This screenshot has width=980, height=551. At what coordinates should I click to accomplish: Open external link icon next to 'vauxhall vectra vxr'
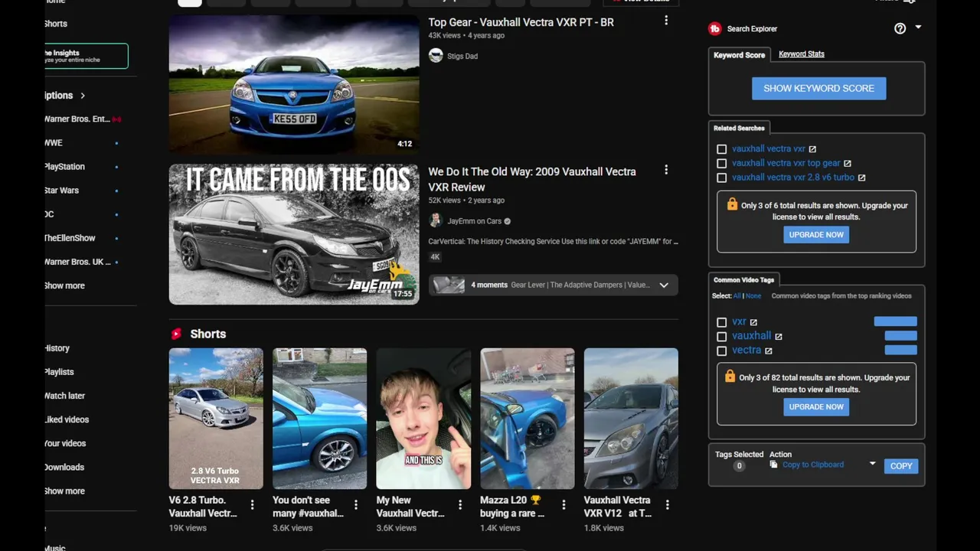(812, 149)
